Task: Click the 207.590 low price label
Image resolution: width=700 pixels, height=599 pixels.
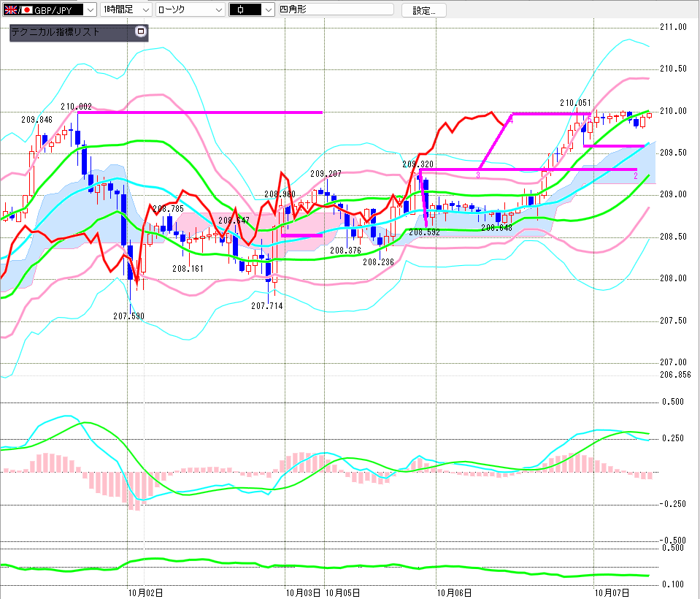Action: (128, 316)
